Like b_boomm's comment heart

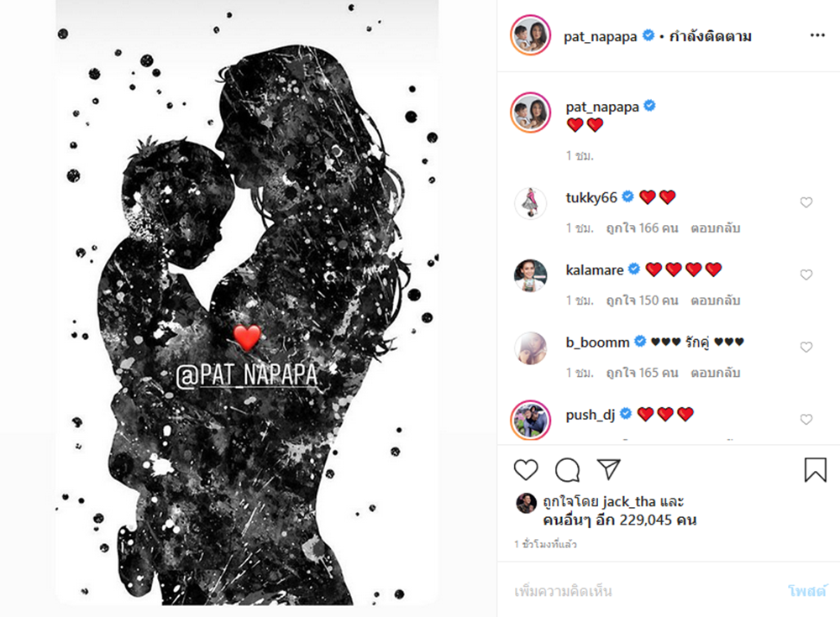click(806, 347)
